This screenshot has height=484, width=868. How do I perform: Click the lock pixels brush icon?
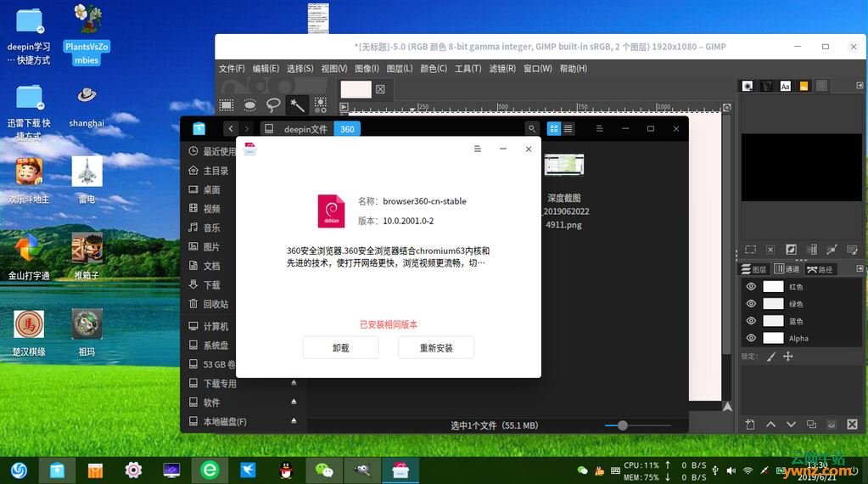(x=771, y=357)
